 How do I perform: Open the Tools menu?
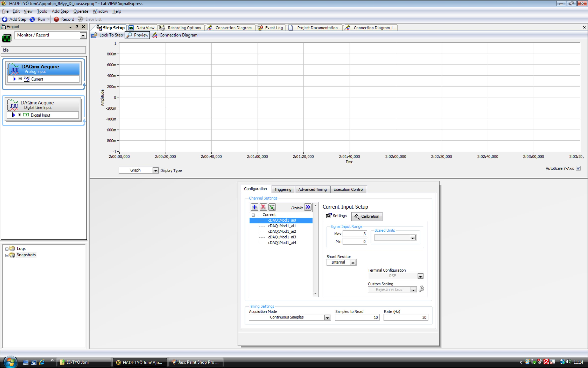[42, 11]
